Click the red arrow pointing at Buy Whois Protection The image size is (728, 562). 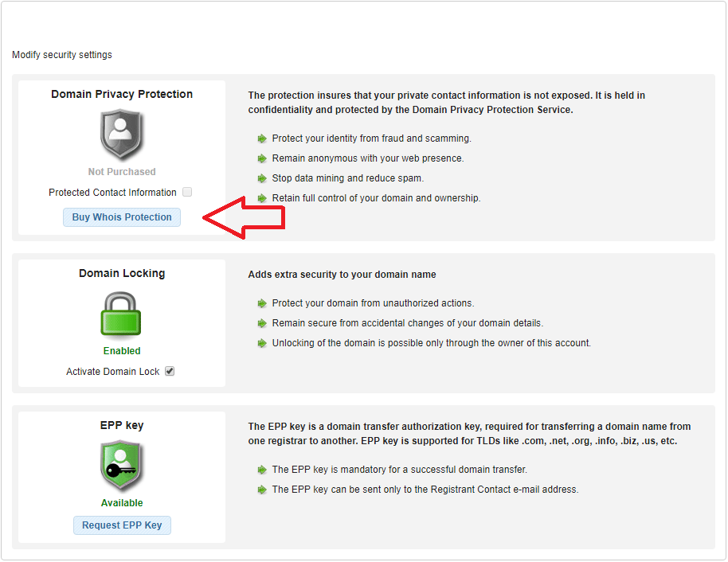click(x=244, y=217)
